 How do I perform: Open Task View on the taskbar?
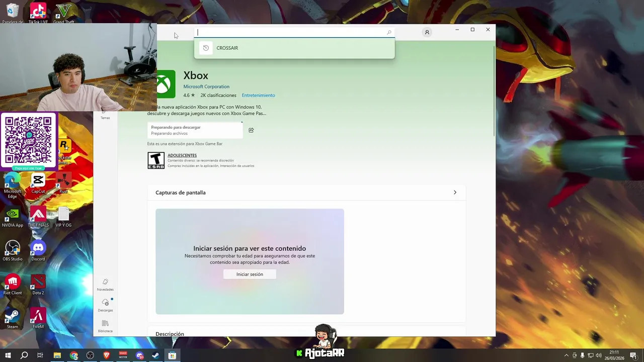coord(40,355)
